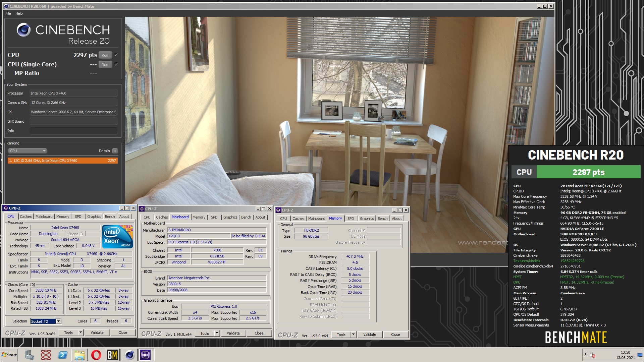
Task: Click the FSB:DRAM ratio 4:5 value
Action: click(355, 262)
